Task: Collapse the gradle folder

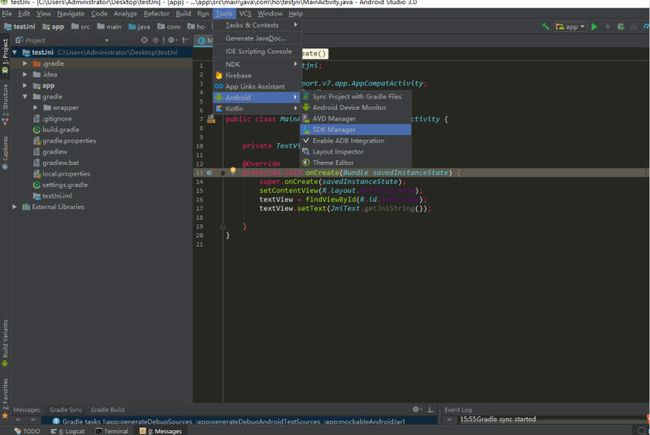Action: [25, 97]
